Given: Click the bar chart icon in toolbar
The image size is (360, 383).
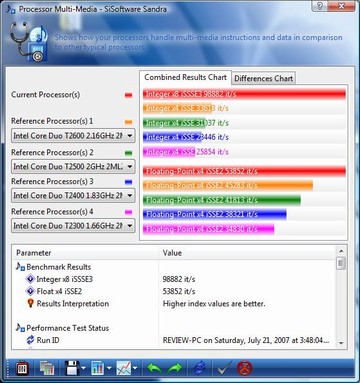Looking at the screenshot, I should (x=98, y=368).
